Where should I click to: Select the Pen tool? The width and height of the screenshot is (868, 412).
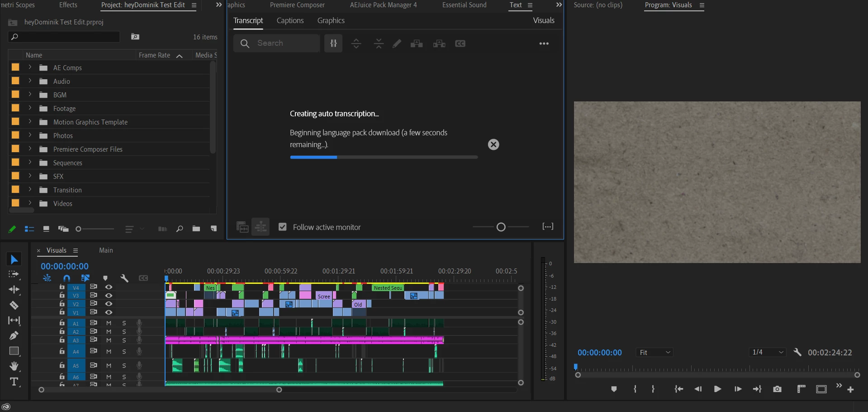[x=14, y=335]
